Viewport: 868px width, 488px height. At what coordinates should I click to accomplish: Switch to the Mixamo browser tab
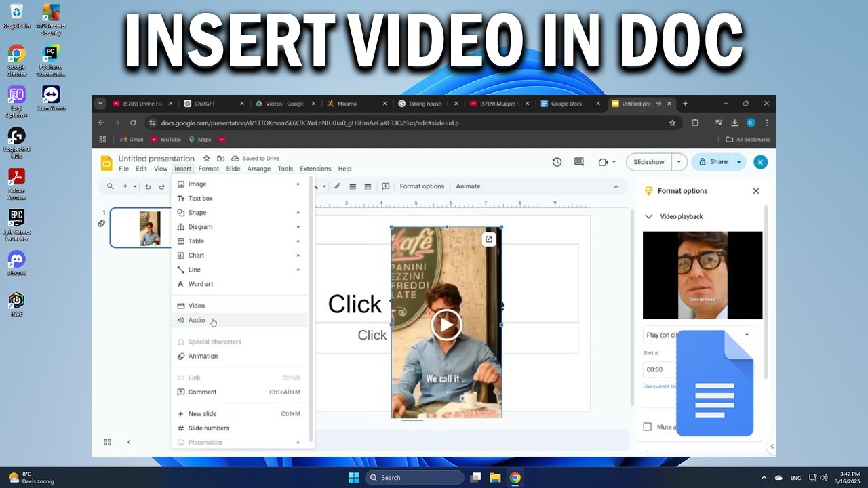click(x=356, y=104)
